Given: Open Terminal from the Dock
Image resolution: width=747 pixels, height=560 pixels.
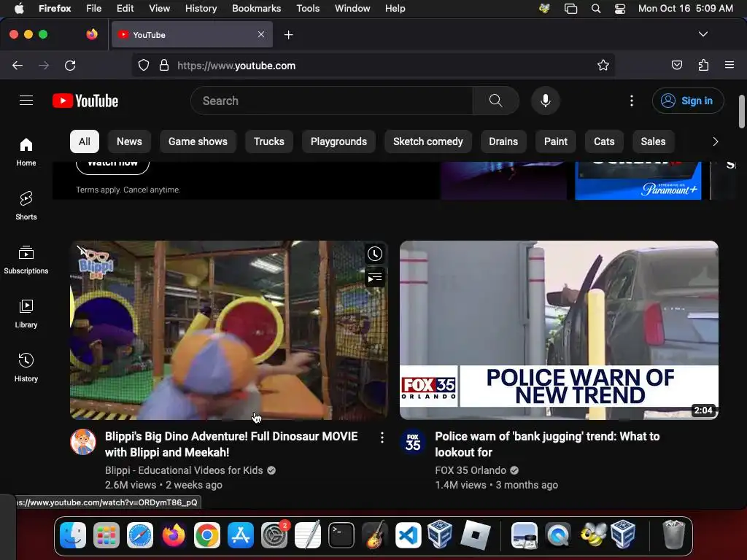Looking at the screenshot, I should pos(341,535).
